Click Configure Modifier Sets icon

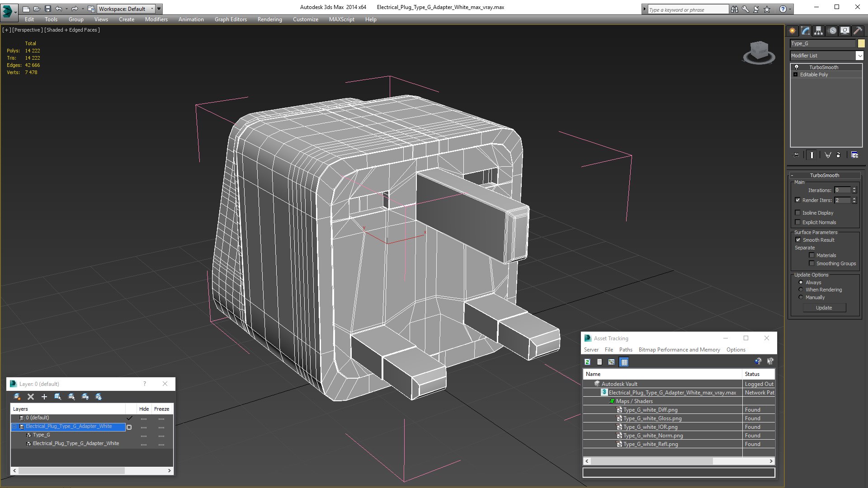[x=854, y=155]
